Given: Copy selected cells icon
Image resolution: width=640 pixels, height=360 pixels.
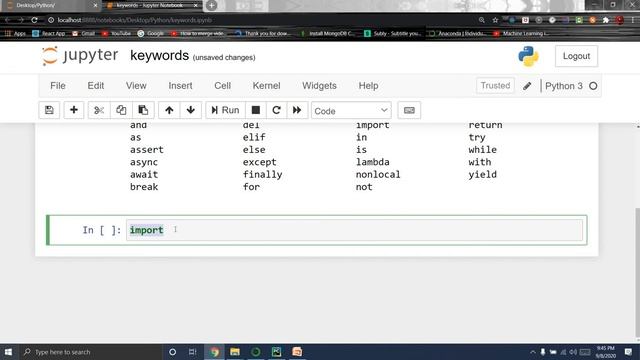Looking at the screenshot, I should click(x=121, y=110).
